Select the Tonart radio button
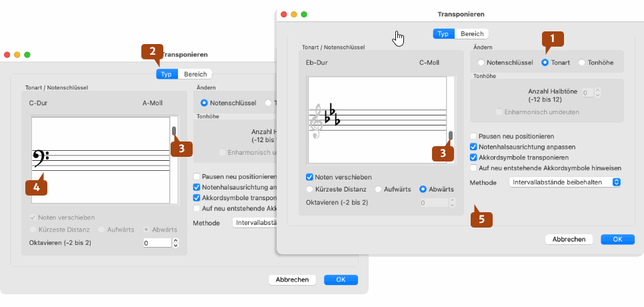 pyautogui.click(x=545, y=62)
